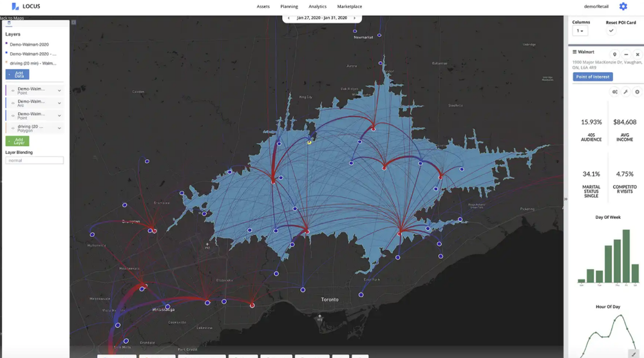Image resolution: width=644 pixels, height=358 pixels.
Task: Click the 34.1% marital status value
Action: point(591,174)
